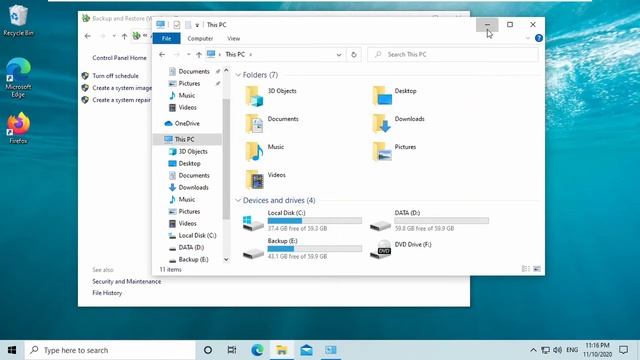The width and height of the screenshot is (640, 360).
Task: Click the breadcrumb arrow after This PC
Action: click(x=251, y=55)
